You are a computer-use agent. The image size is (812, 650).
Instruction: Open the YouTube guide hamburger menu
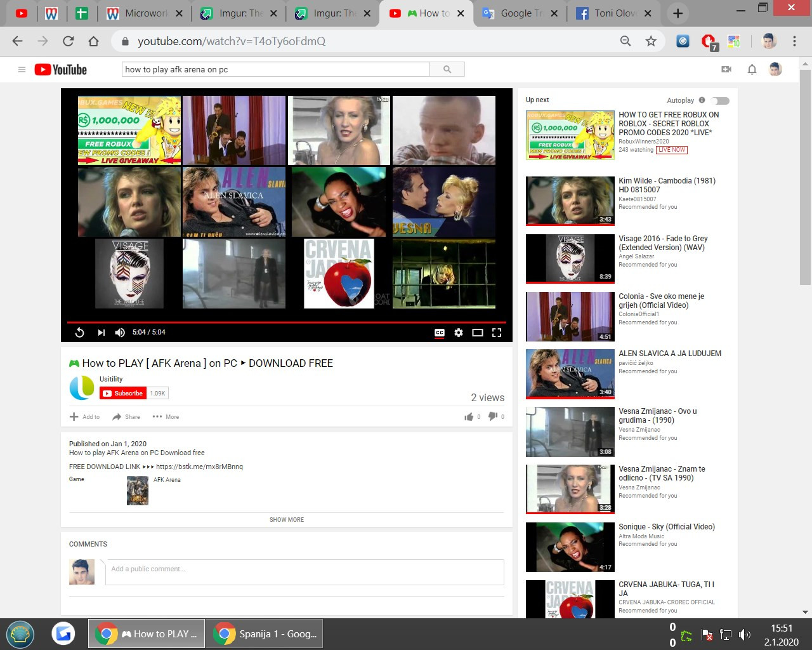(22, 69)
